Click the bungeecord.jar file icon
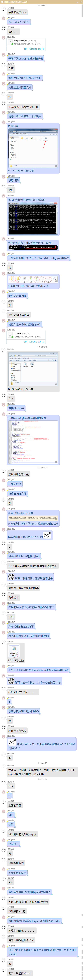This screenshot has width=83, height=980. click(x=11, y=42)
